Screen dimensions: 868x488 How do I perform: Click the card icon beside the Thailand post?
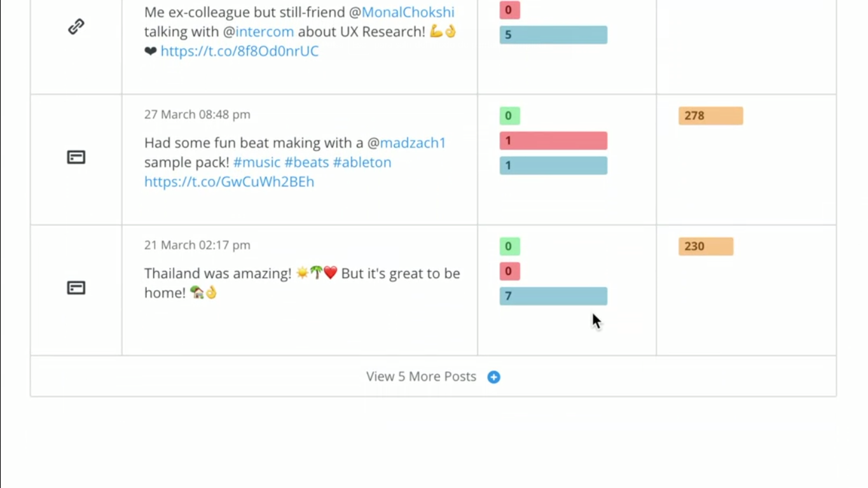[x=76, y=288]
